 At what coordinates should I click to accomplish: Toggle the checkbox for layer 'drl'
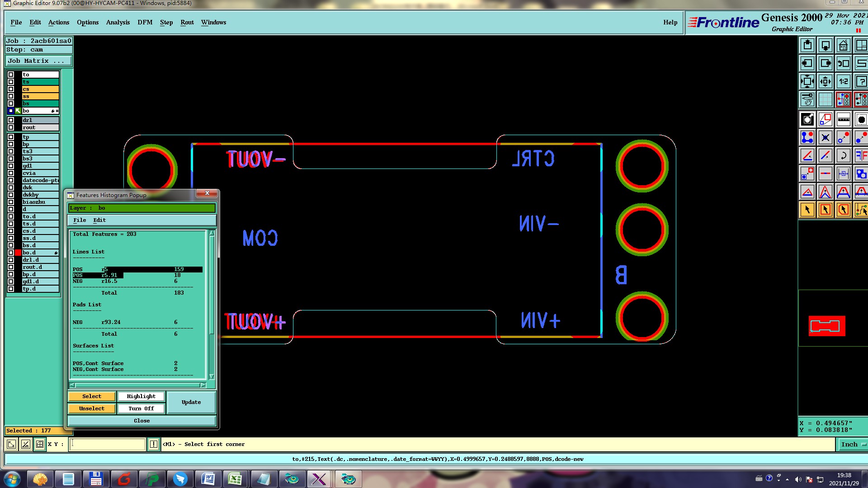[11, 121]
